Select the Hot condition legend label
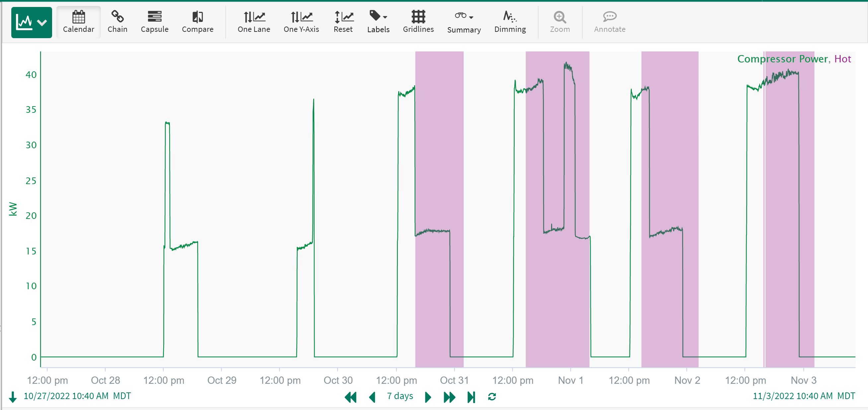The width and height of the screenshot is (868, 410). tap(842, 59)
